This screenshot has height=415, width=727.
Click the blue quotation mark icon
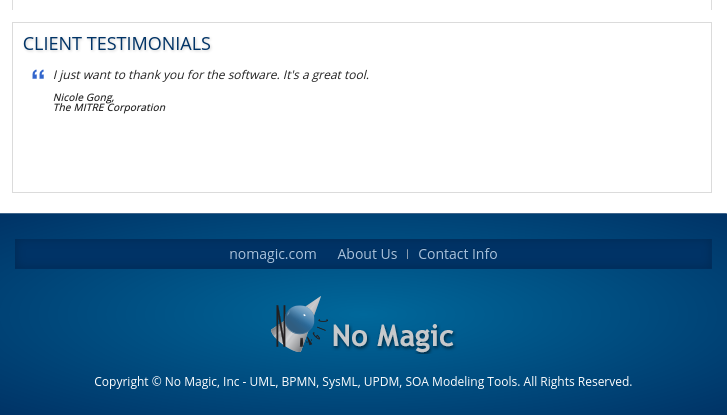(38, 74)
